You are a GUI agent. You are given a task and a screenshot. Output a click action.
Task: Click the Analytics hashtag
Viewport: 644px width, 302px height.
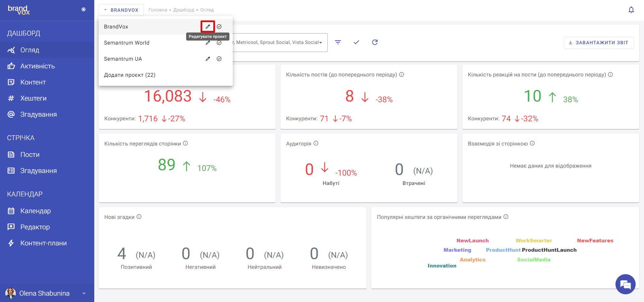(472, 260)
